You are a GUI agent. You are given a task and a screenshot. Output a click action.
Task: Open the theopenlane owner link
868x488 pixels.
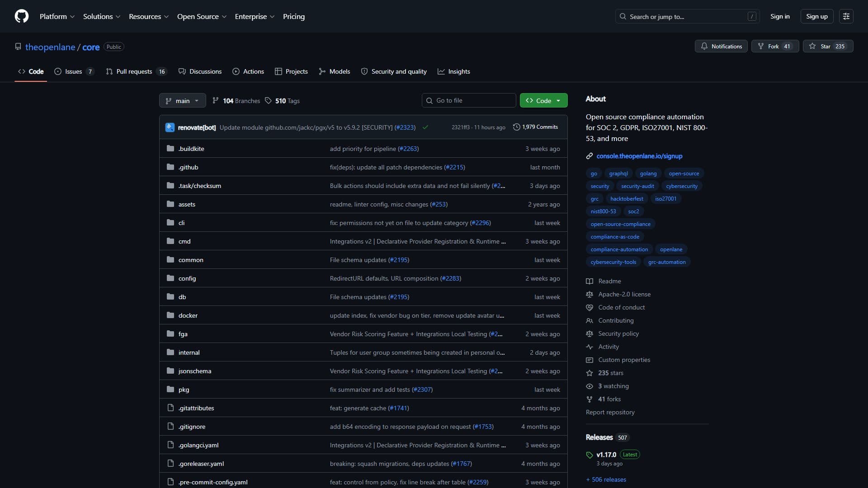click(50, 47)
